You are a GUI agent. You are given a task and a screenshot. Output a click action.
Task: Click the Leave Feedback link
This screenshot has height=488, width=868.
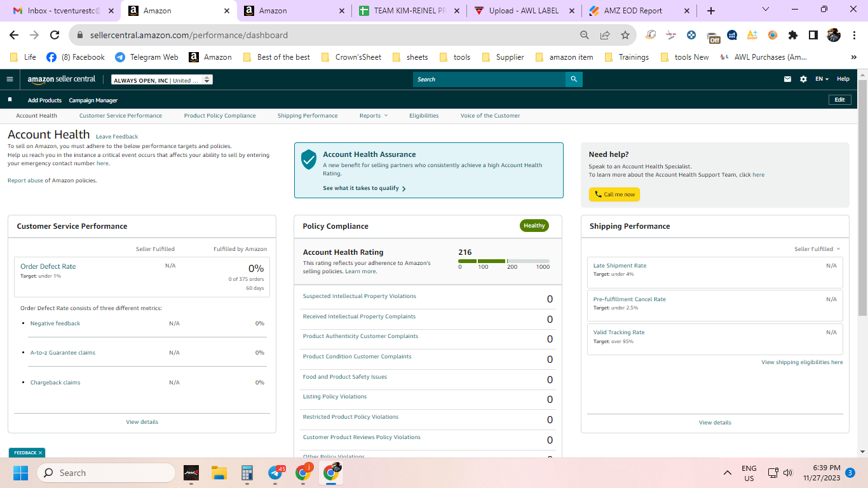pyautogui.click(x=117, y=137)
